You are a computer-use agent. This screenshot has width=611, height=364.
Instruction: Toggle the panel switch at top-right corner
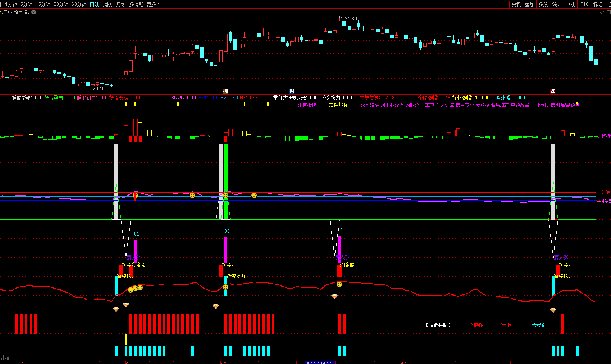point(608,12)
